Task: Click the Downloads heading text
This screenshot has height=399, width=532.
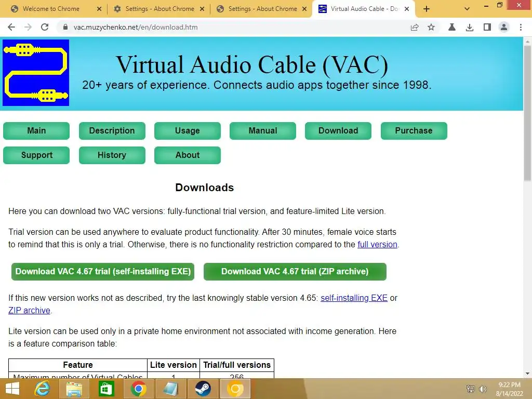Action: 205,188
